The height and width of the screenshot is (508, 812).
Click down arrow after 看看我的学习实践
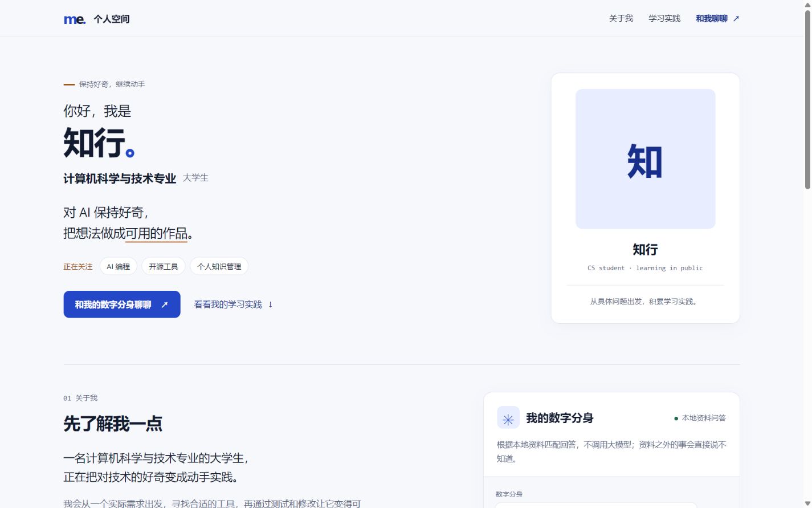270,304
